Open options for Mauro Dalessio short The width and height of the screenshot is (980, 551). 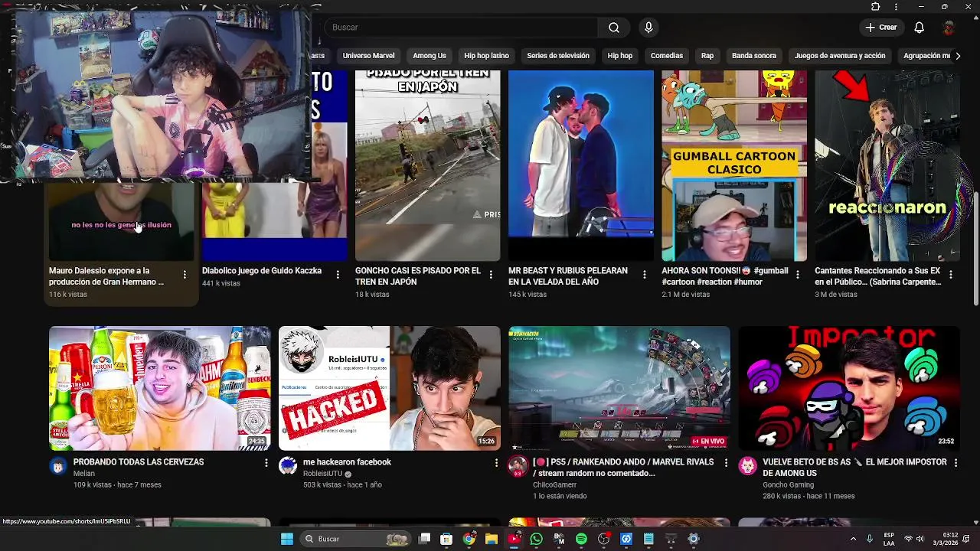click(x=185, y=275)
